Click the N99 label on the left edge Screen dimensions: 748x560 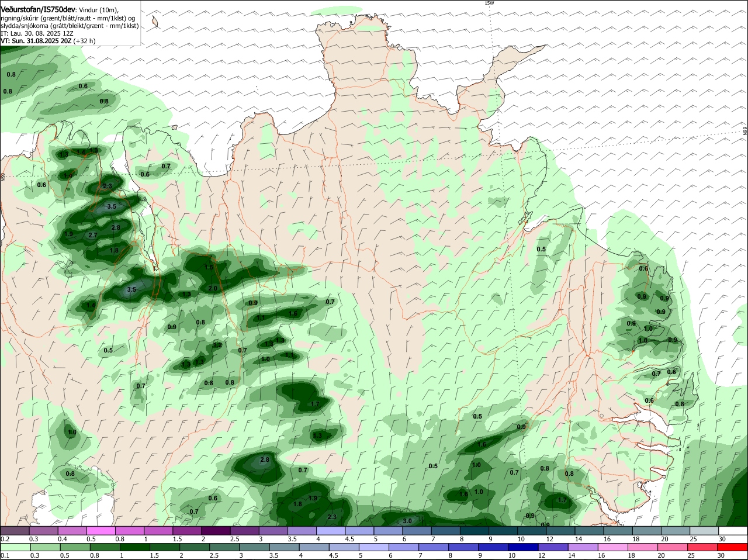(x=3, y=176)
